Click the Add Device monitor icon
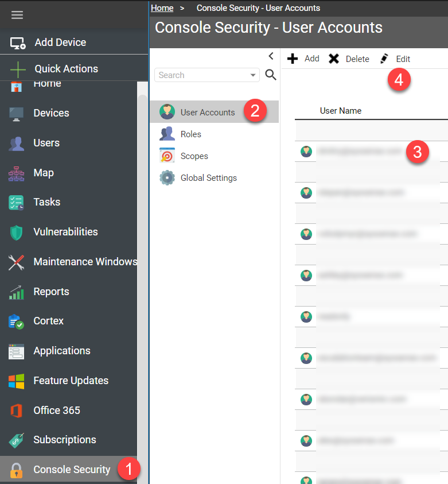The height and width of the screenshot is (484, 448). pos(18,43)
